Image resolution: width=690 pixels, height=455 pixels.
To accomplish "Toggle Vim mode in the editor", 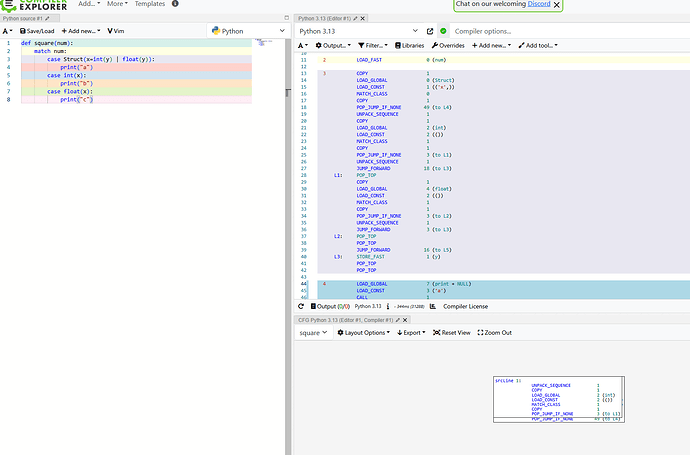I will point(116,31).
